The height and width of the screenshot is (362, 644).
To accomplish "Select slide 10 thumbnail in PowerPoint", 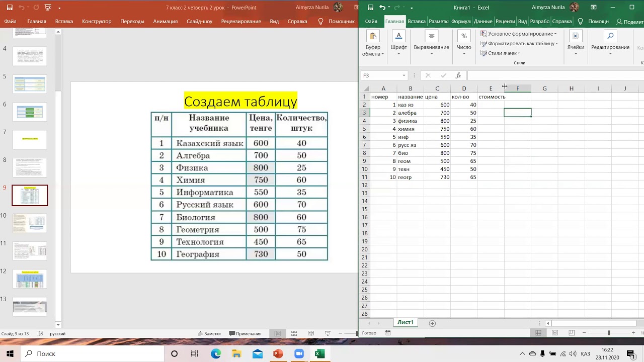I will [x=30, y=223].
